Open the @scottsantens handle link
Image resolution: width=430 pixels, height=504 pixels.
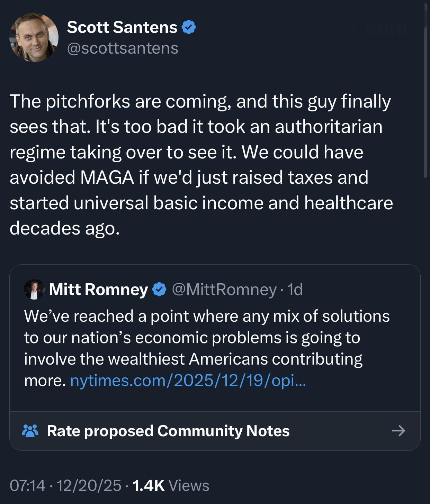coord(123,48)
